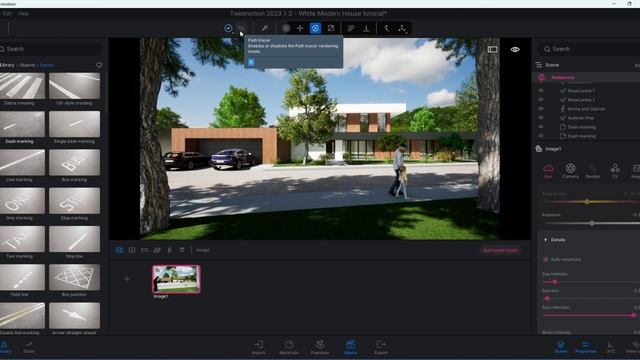Switch to Env tab in Image1 properties

click(x=548, y=171)
